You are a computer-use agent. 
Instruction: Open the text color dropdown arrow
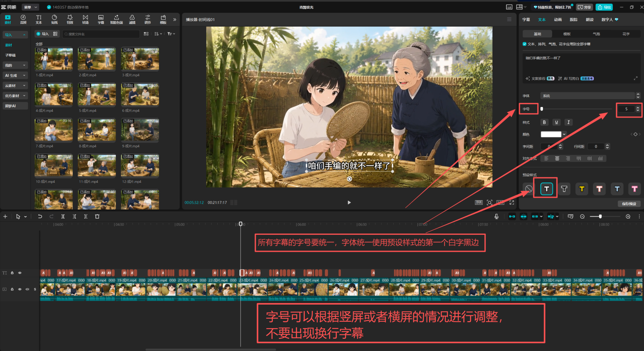coord(564,134)
